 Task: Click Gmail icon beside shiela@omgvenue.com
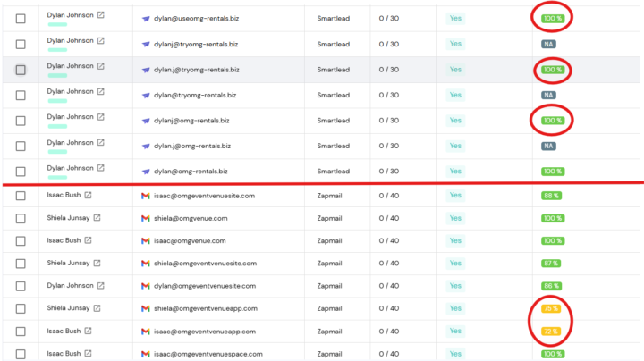point(146,219)
